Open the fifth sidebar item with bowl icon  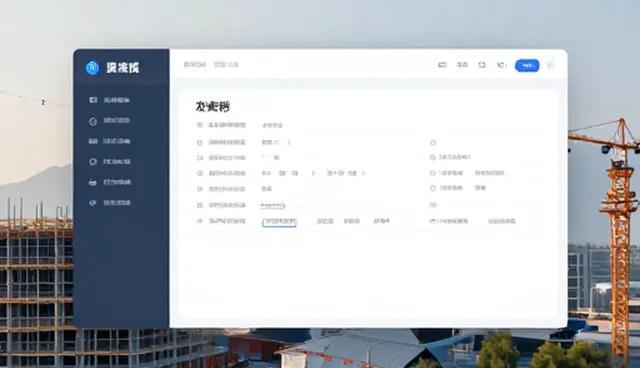tap(109, 182)
